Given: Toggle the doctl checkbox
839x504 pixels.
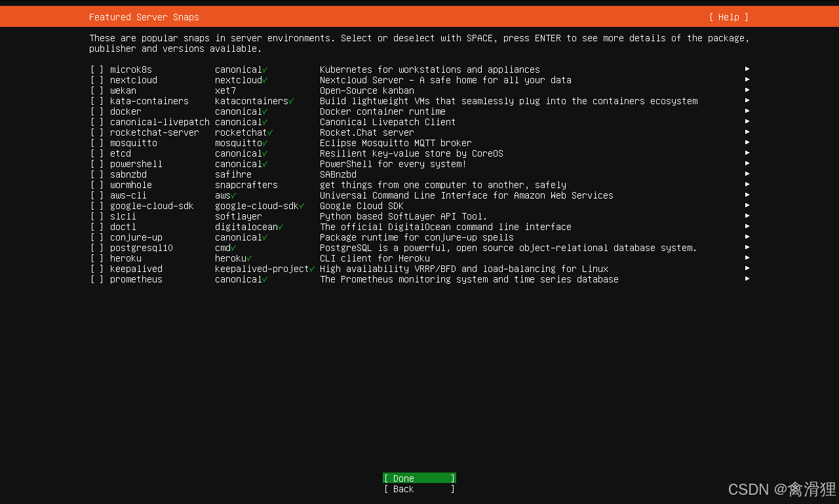Looking at the screenshot, I should click(97, 227).
